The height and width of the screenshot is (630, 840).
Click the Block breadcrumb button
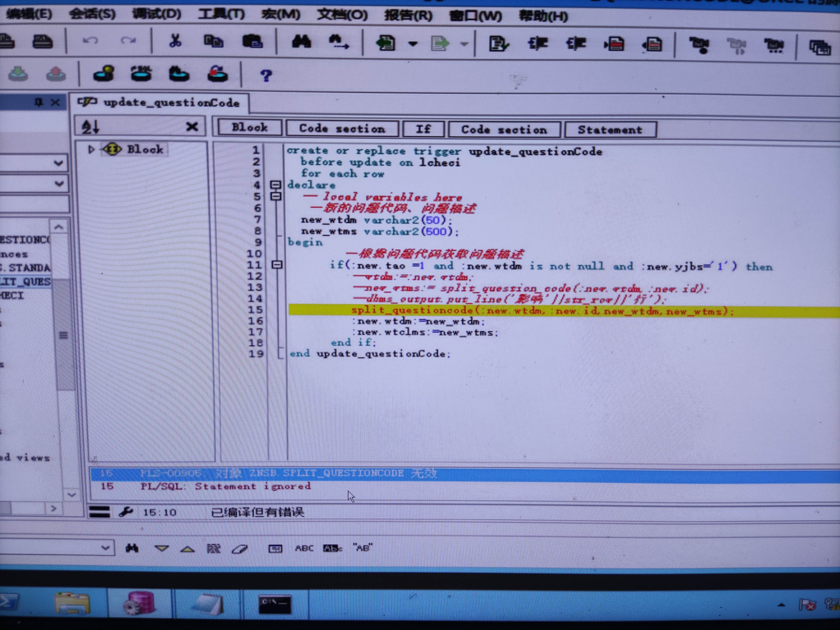tap(249, 127)
